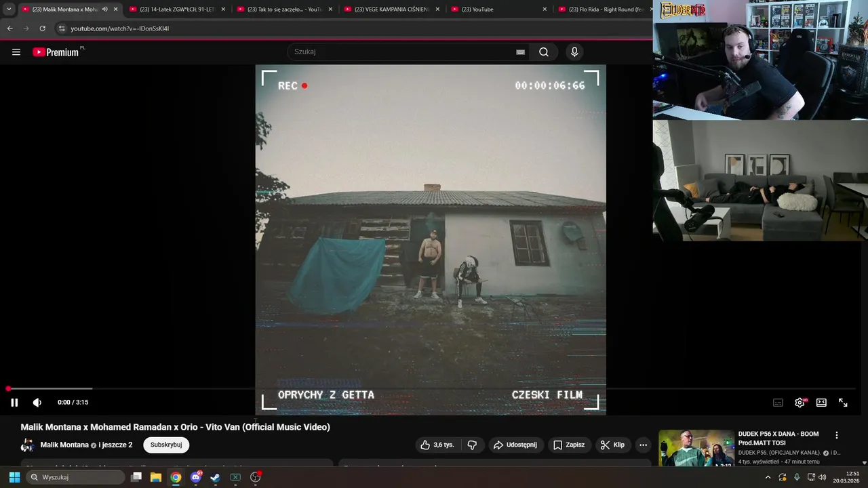This screenshot has width=868, height=488.
Task: Open DUDEK P56 X DANA video thumbnail
Action: [696, 448]
